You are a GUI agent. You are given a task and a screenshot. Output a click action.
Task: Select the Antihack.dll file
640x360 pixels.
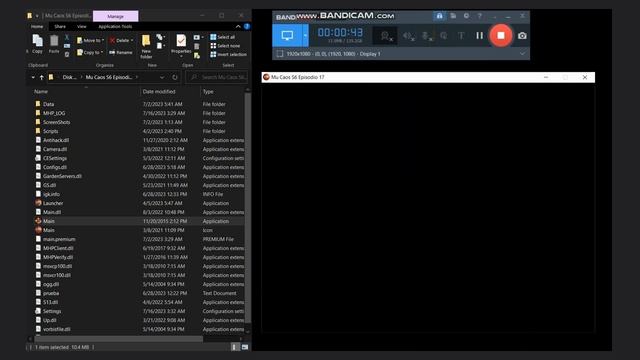(x=139, y=140)
